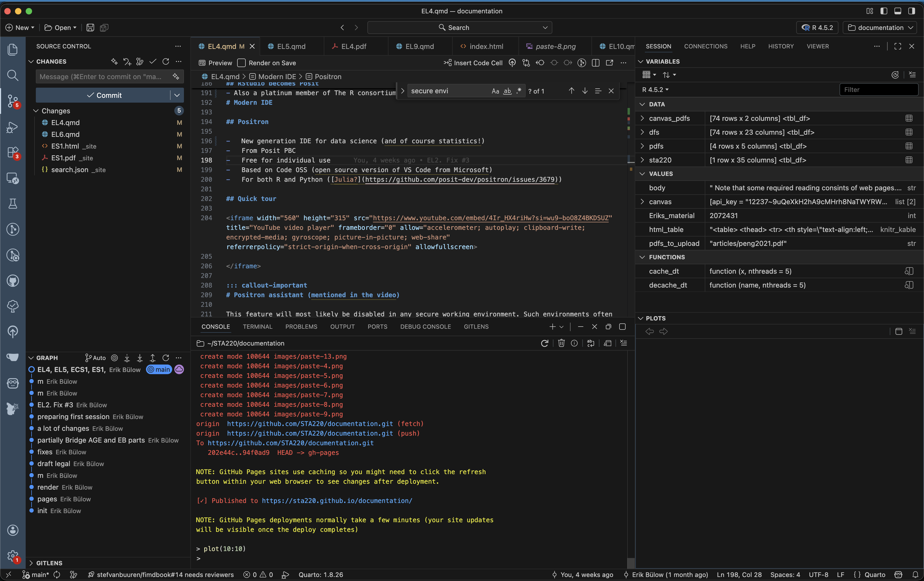Open the Explorer view in the activity bar
This screenshot has width=924, height=581.
13,49
